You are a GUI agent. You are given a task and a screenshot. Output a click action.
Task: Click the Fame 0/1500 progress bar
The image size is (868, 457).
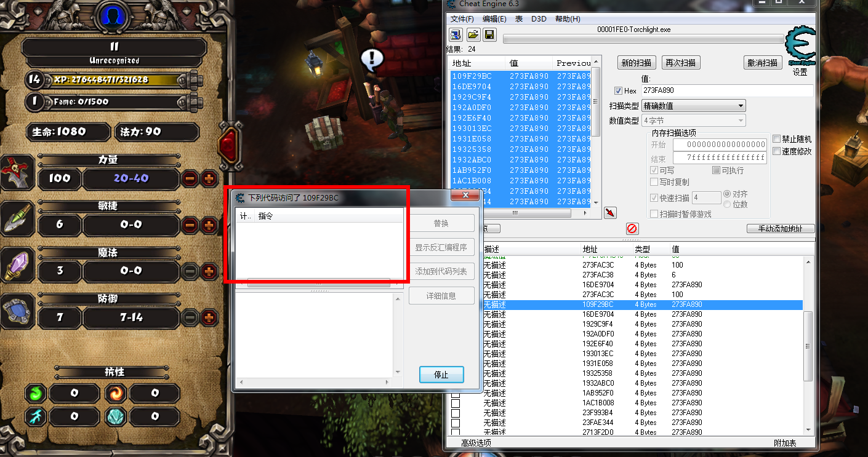[x=115, y=101]
